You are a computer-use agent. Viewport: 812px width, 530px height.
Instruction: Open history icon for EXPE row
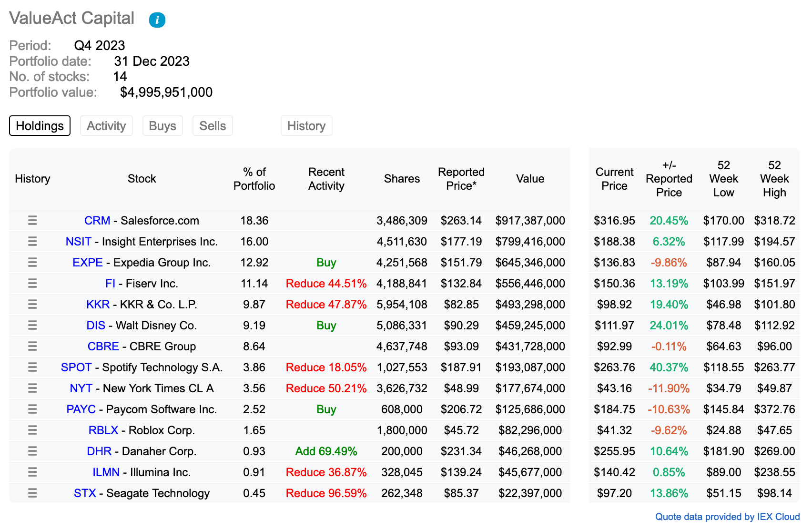(32, 262)
